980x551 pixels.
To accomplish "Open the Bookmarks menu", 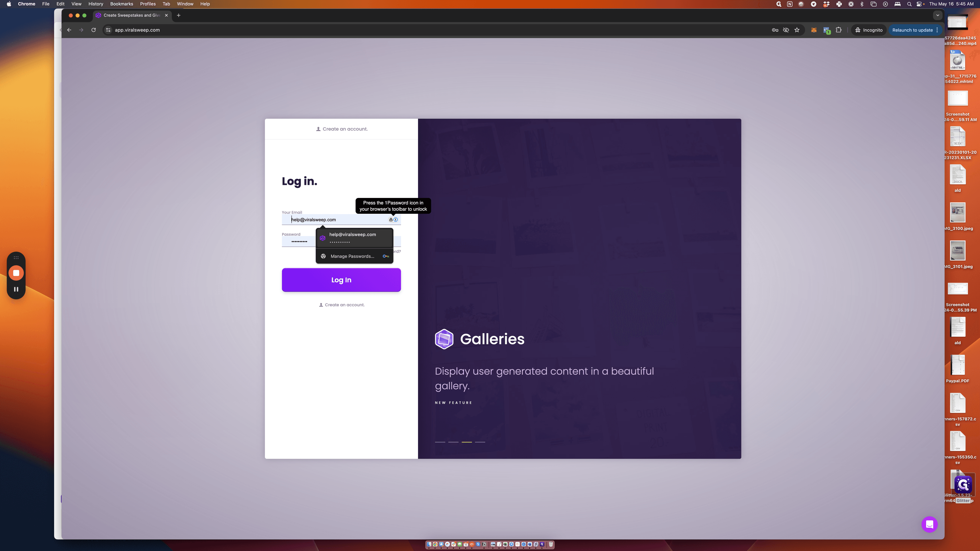I will (x=121, y=4).
